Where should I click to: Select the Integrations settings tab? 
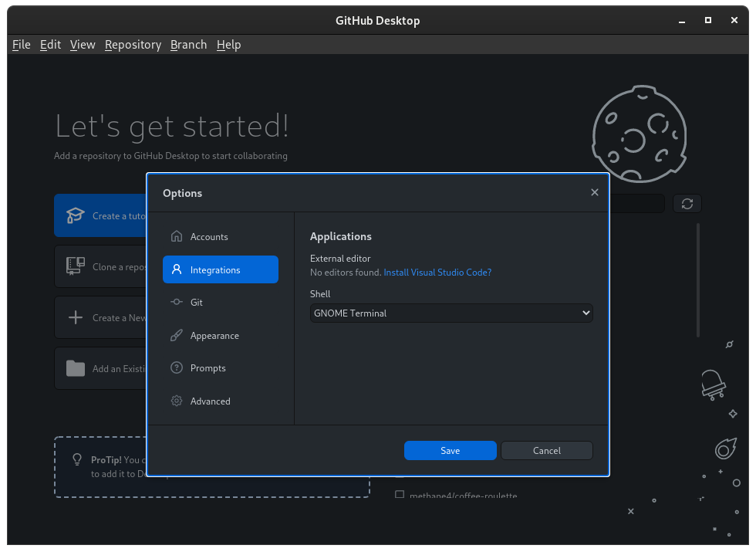pos(221,269)
